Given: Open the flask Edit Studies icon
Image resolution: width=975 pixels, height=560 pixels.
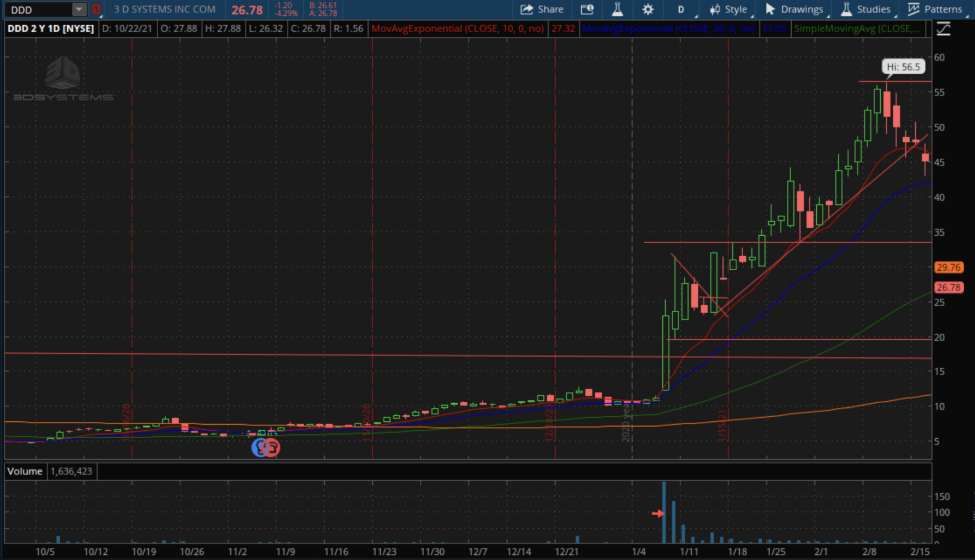Looking at the screenshot, I should (x=617, y=9).
